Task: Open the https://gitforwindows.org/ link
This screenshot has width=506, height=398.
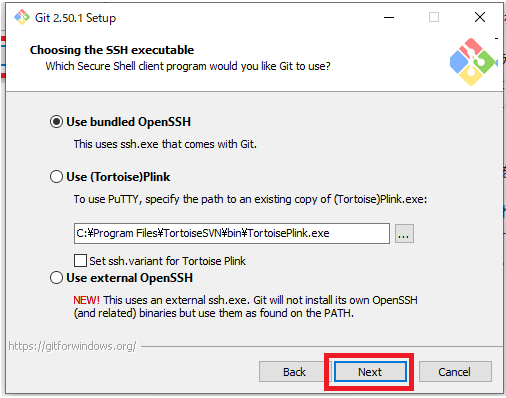Action: (x=72, y=346)
